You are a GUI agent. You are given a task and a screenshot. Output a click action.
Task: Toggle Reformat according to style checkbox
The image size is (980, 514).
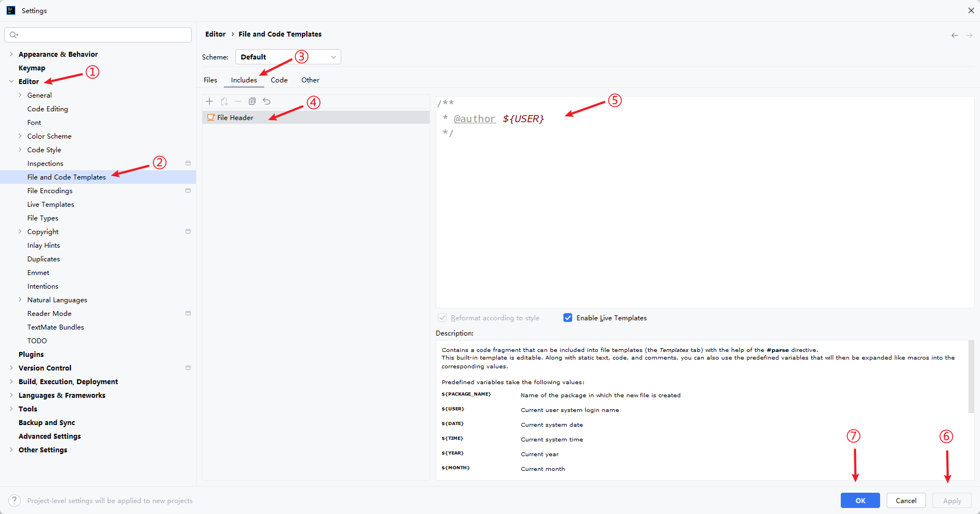442,318
